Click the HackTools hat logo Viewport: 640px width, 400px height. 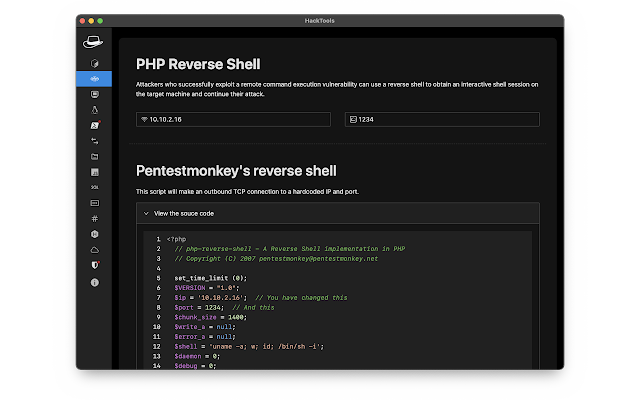tap(93, 42)
